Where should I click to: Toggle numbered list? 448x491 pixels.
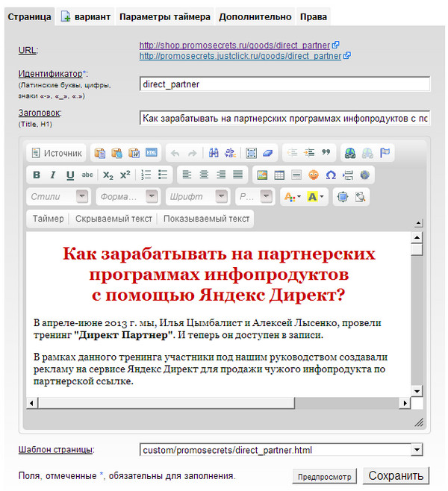(146, 175)
